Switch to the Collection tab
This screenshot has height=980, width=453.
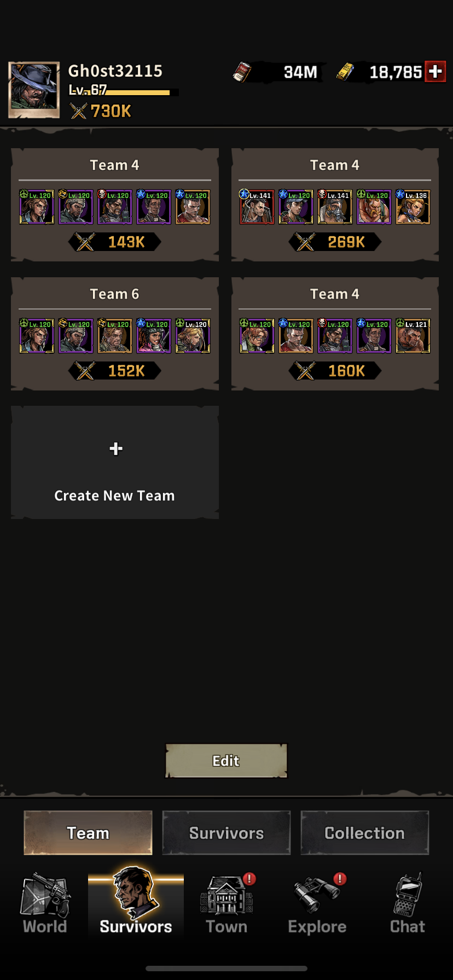364,833
